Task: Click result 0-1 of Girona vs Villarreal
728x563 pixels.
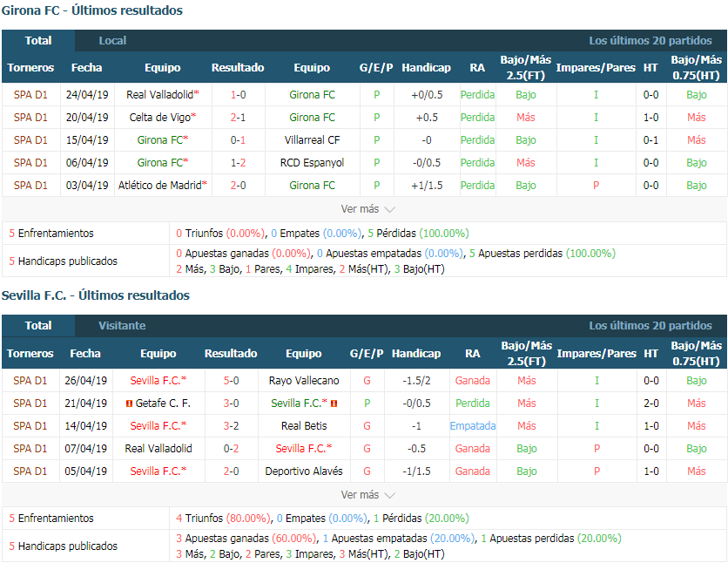Action: (x=239, y=140)
